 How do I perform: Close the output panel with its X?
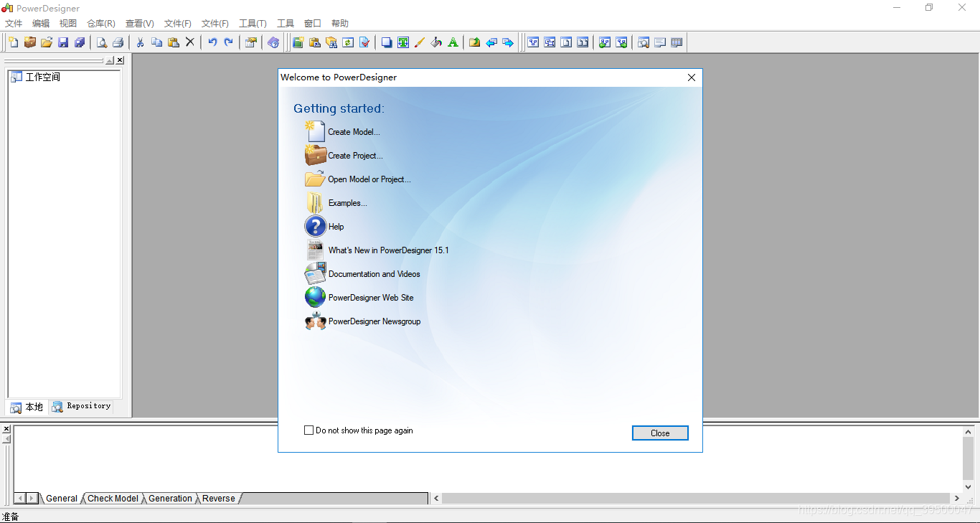click(6, 429)
